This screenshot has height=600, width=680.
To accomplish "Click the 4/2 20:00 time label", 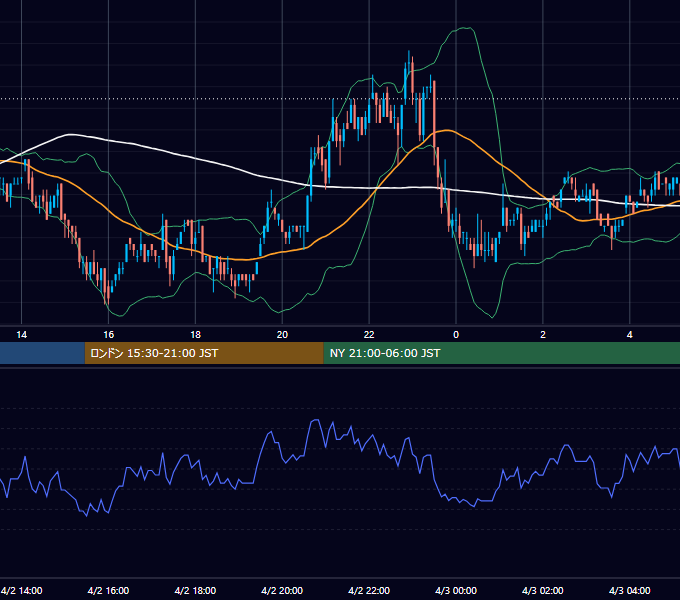I will tap(282, 590).
